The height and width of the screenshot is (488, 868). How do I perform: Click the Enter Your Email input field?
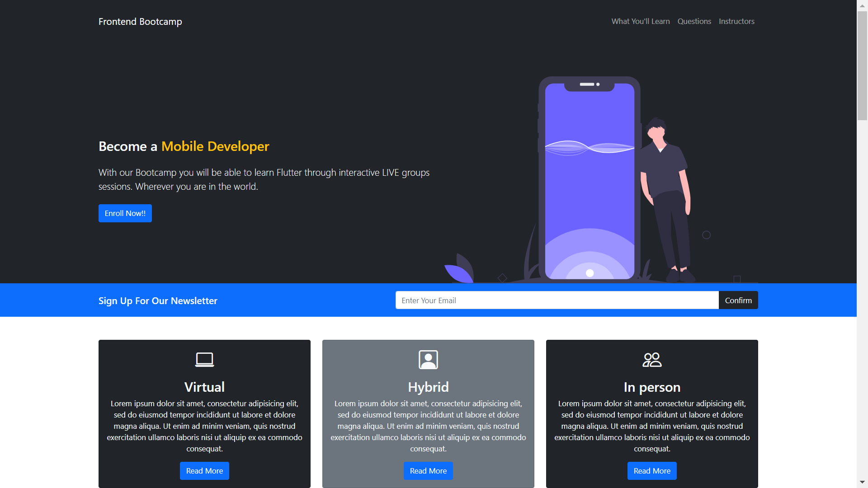pos(556,300)
